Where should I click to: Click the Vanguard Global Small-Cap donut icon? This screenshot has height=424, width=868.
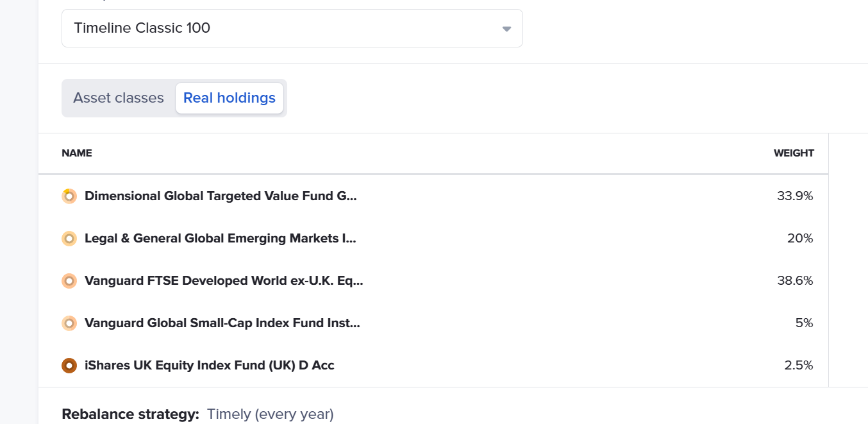click(x=69, y=323)
